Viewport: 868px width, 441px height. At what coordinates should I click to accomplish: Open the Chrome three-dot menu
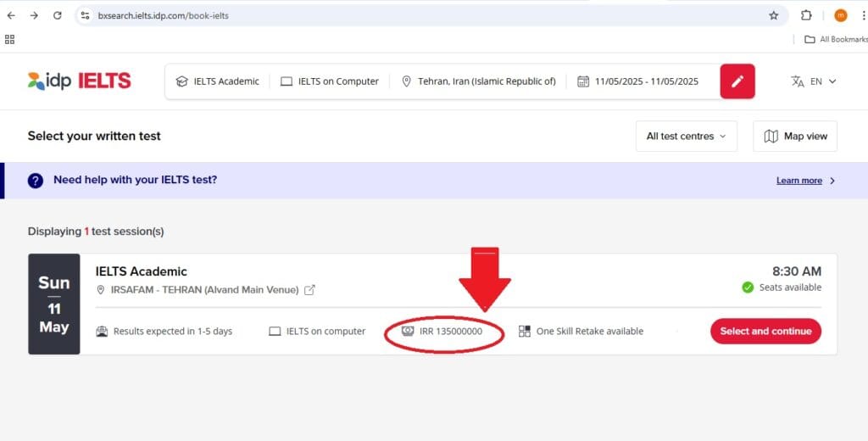point(863,15)
